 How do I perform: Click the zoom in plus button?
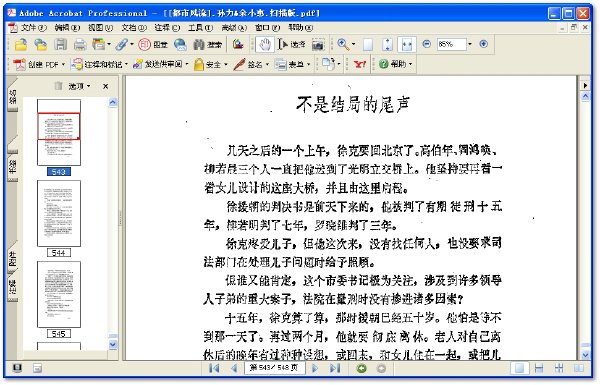coord(484,44)
